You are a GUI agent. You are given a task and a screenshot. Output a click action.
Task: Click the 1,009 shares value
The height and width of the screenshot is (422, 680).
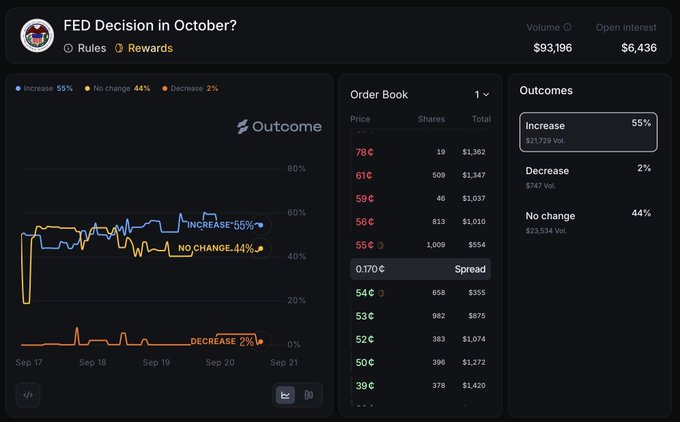435,245
